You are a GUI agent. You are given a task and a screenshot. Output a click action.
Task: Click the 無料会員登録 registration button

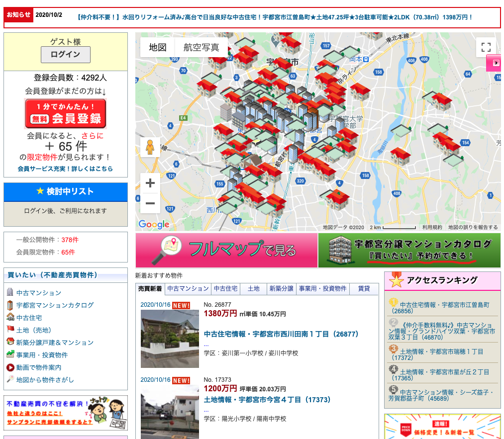click(65, 113)
